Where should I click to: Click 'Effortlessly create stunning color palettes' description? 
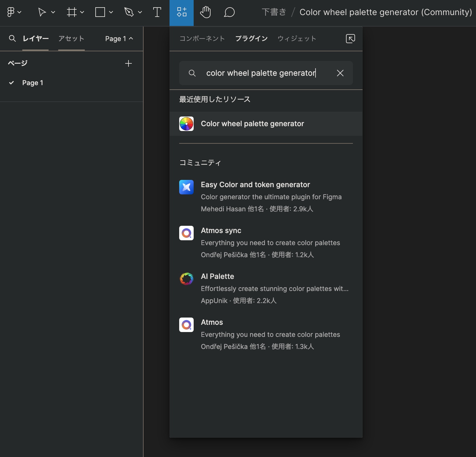coord(274,289)
